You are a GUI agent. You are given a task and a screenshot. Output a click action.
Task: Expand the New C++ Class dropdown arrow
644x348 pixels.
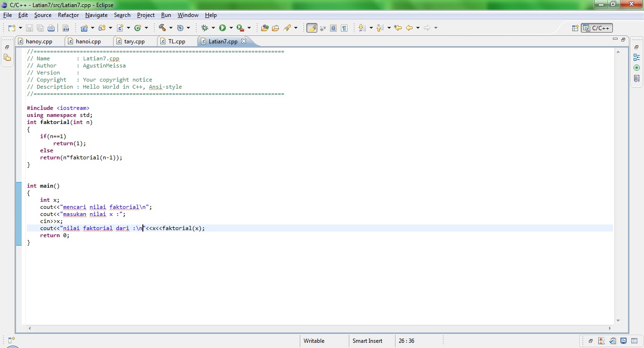(146, 28)
